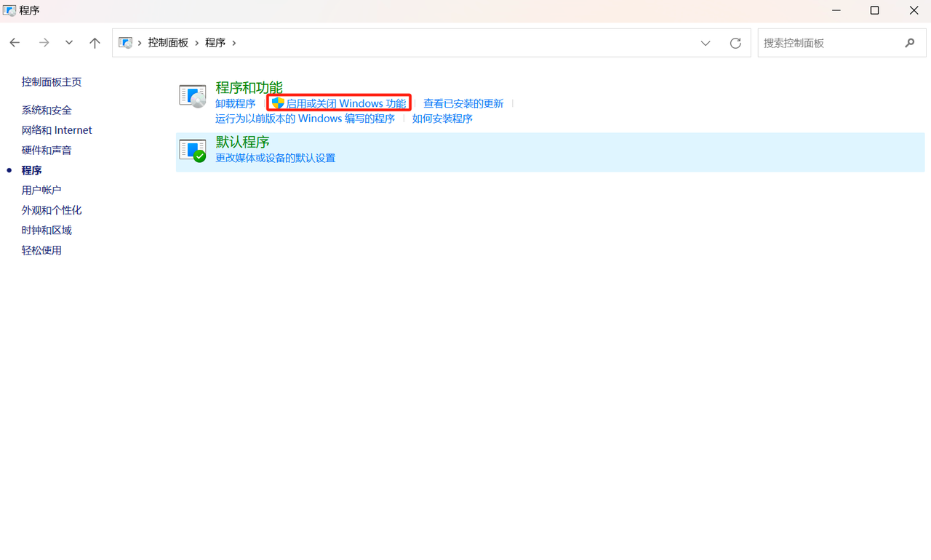931x560 pixels.
Task: Expand the chevron after 控制面板 in breadcrumb
Action: [x=197, y=43]
